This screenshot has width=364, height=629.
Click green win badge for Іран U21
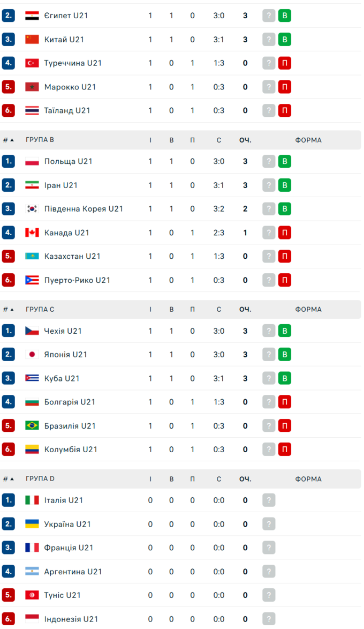[x=285, y=185]
